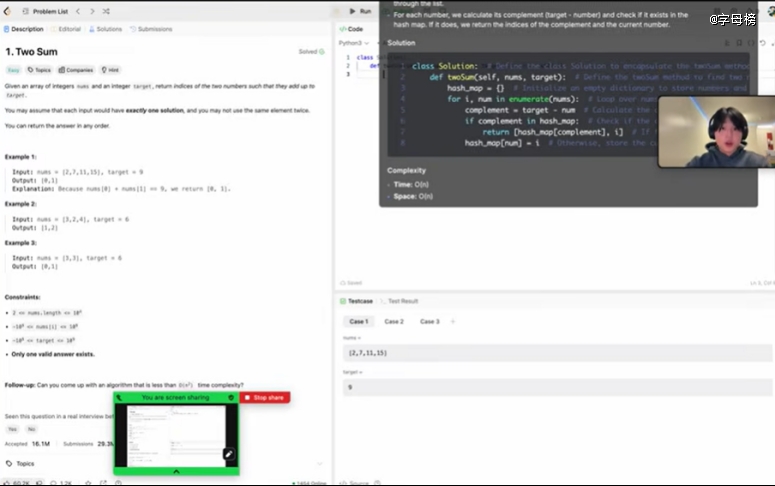Open the Python3 language dropdown

click(353, 43)
